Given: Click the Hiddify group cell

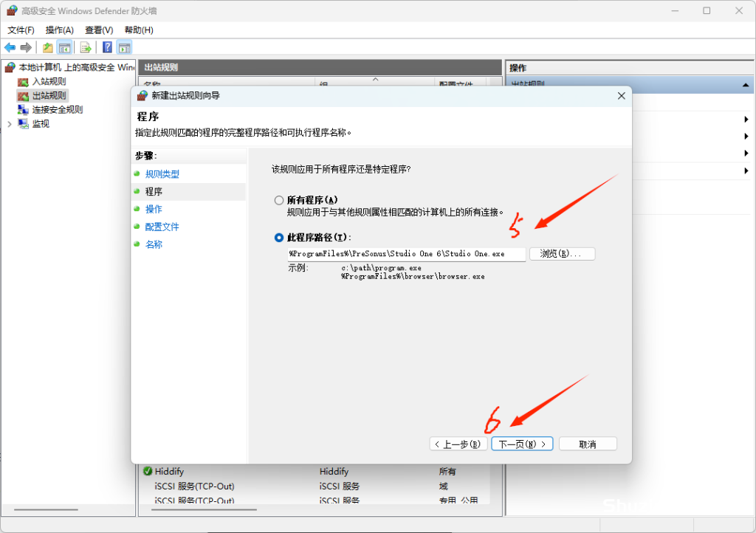Looking at the screenshot, I should tap(334, 471).
